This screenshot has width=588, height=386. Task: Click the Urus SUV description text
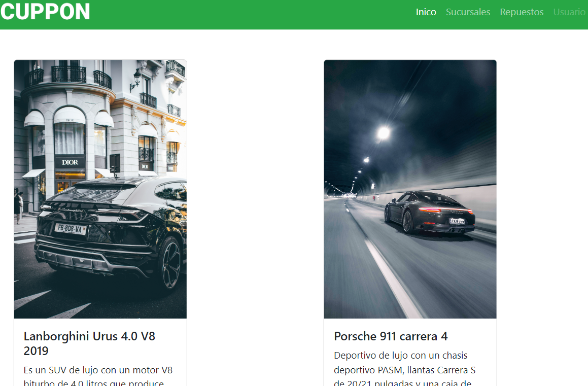click(x=98, y=376)
